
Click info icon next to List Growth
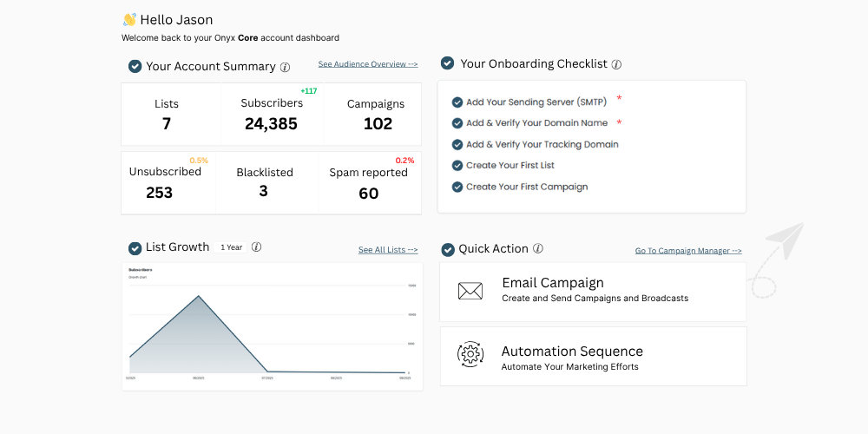tap(256, 247)
